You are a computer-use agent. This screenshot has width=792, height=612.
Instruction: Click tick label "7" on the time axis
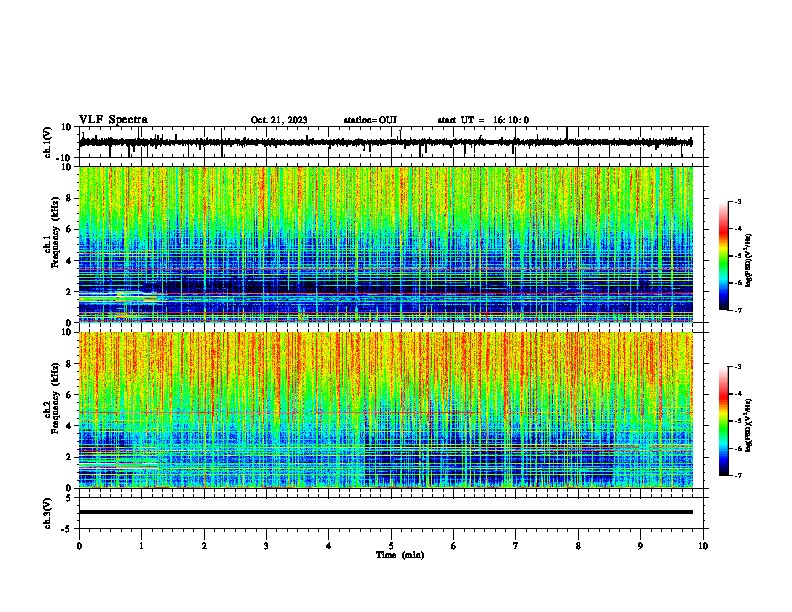coord(516,546)
